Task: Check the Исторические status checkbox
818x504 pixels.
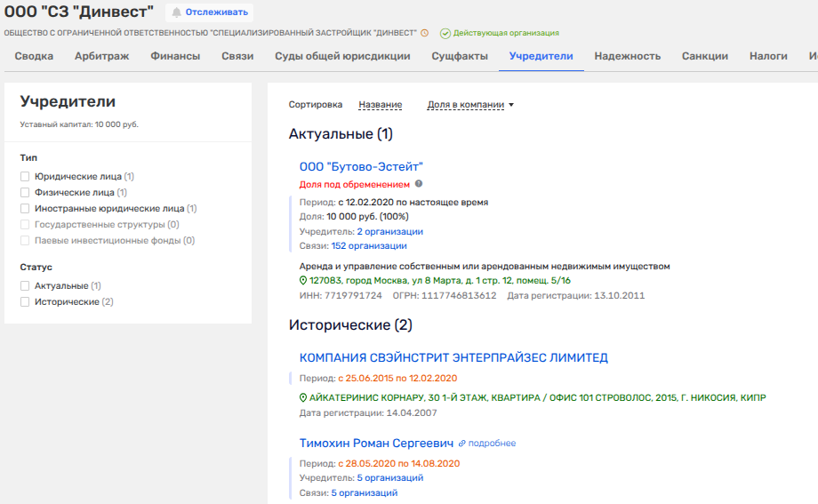Action: pos(26,302)
